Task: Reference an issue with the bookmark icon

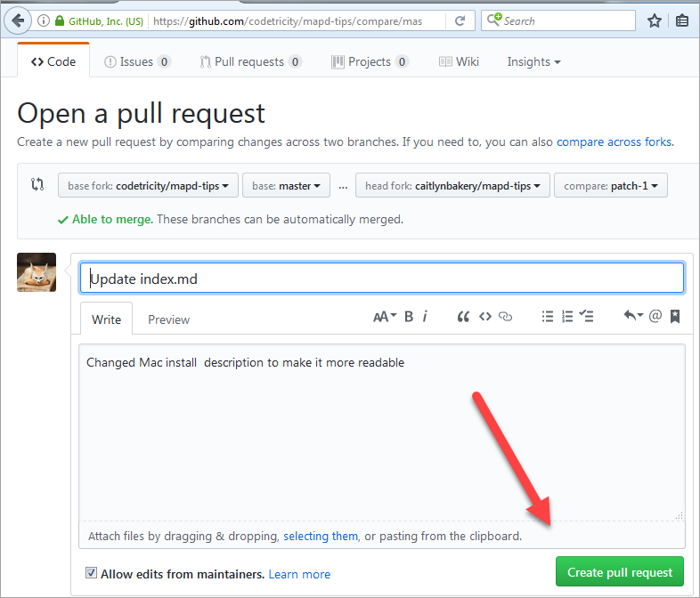Action: [675, 316]
